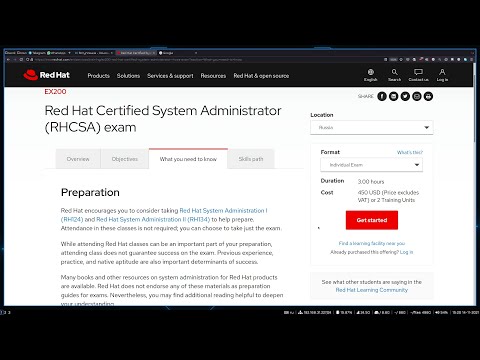Click the EX200 exam code text
The height and width of the screenshot is (360, 480).
click(55, 91)
